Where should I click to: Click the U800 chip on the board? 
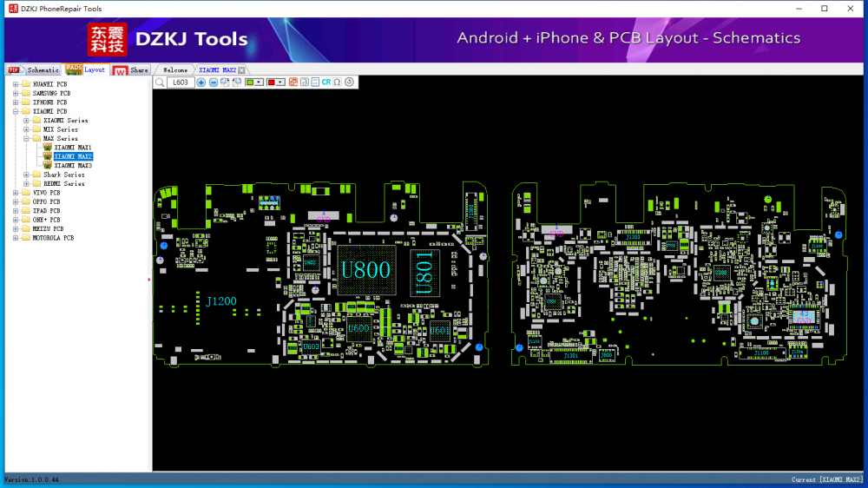366,270
